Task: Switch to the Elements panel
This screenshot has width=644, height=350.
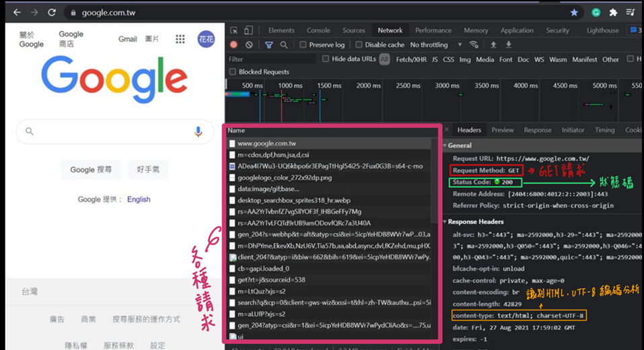Action: pos(281,30)
